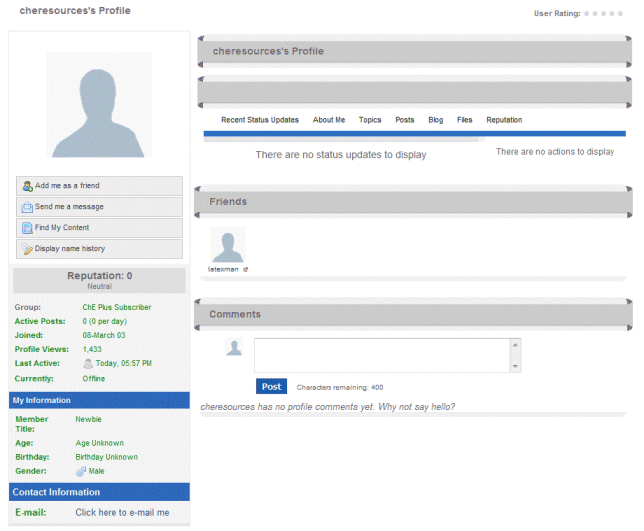Click the Age Unknown value
This screenshot has height=531, width=644.
(x=99, y=443)
